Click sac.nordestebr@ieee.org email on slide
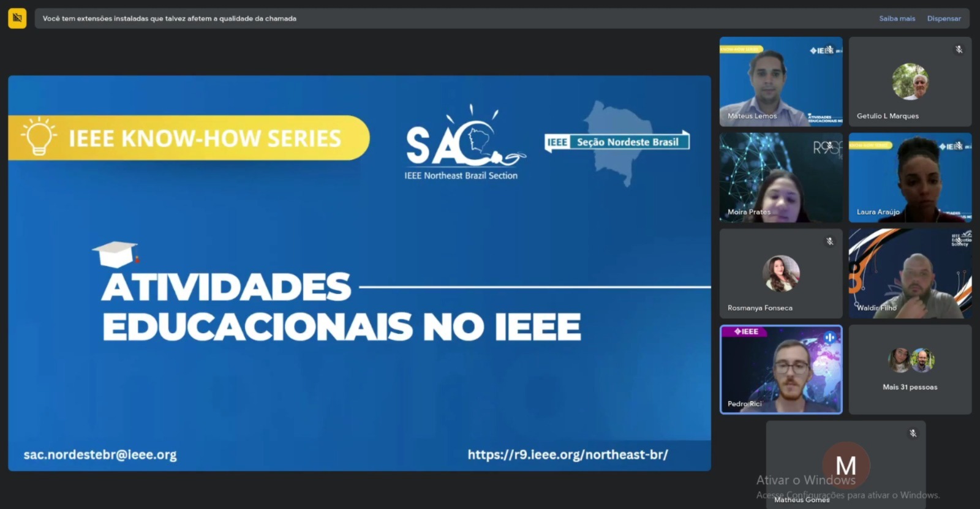Image resolution: width=980 pixels, height=509 pixels. click(x=100, y=454)
